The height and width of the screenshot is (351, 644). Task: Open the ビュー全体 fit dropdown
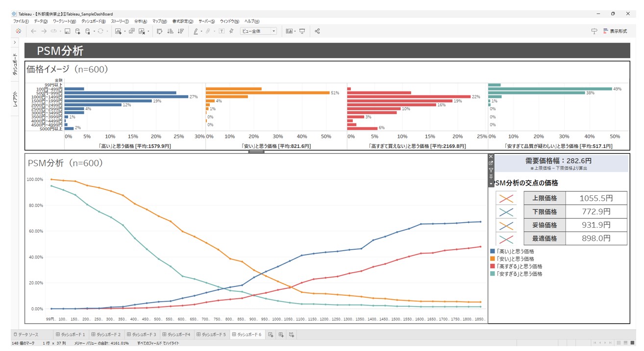258,31
